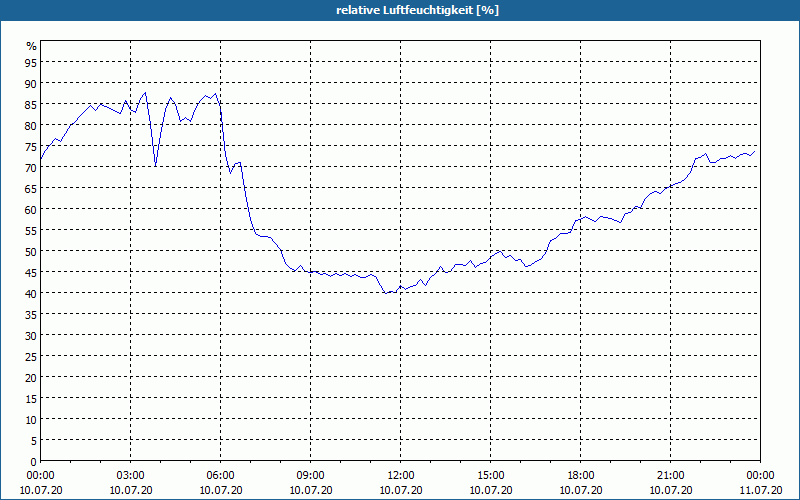Image resolution: width=800 pixels, height=500 pixels.
Task: Click the 55 value on the y-axis
Action: 31,231
